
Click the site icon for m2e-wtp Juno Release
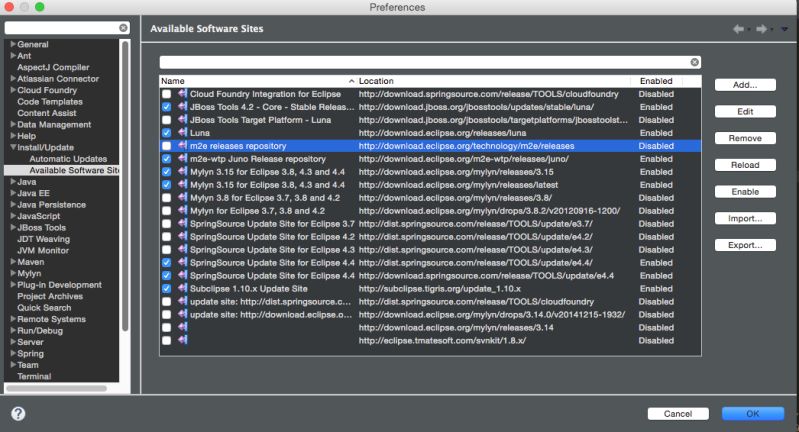tap(182, 158)
